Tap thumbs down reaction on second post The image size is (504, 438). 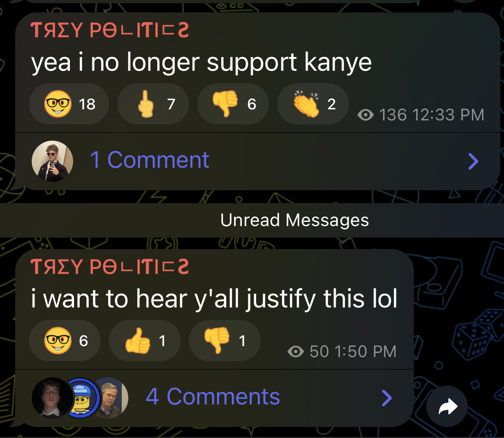point(225,341)
